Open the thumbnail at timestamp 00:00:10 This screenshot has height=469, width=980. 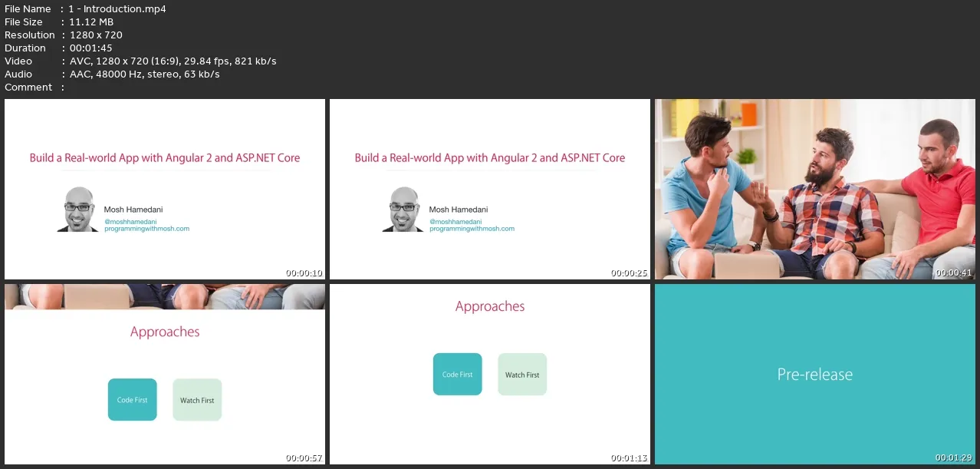coord(165,189)
